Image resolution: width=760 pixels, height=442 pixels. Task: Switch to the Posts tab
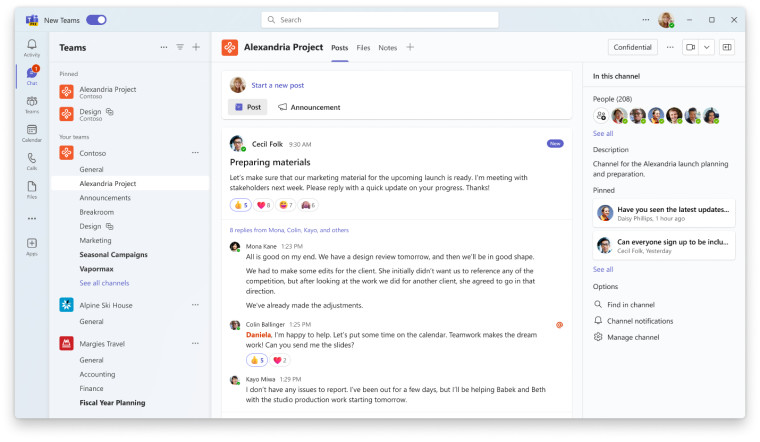click(x=340, y=47)
